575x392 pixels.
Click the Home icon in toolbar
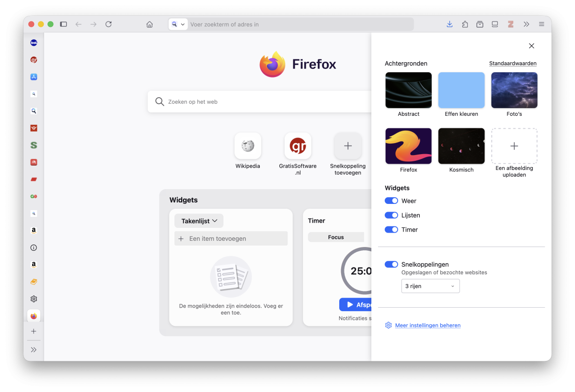149,24
